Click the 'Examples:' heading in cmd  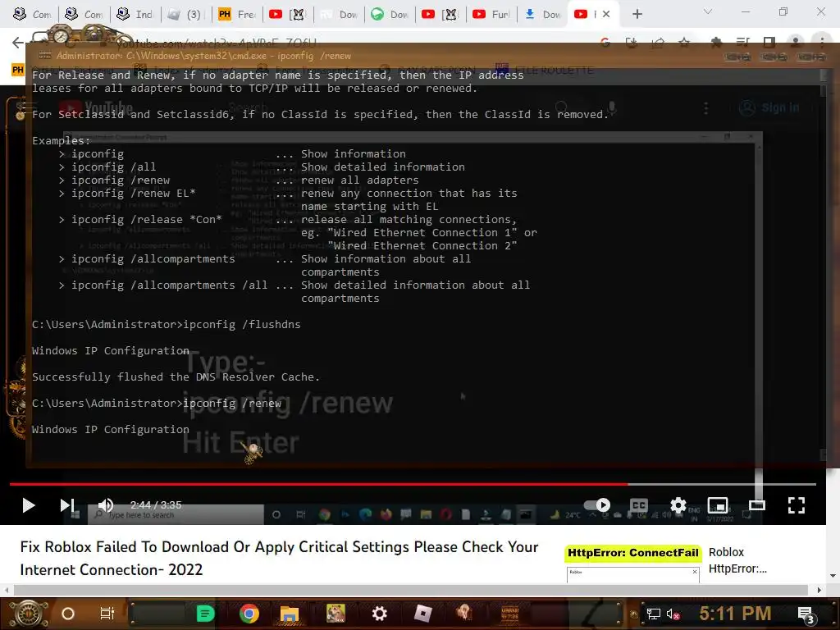tap(61, 141)
